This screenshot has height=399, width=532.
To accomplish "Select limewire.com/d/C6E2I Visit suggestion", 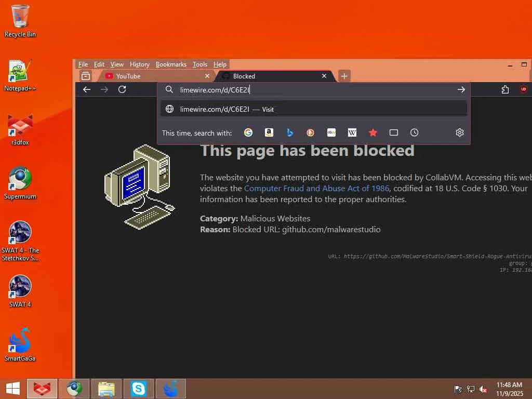I will click(313, 109).
